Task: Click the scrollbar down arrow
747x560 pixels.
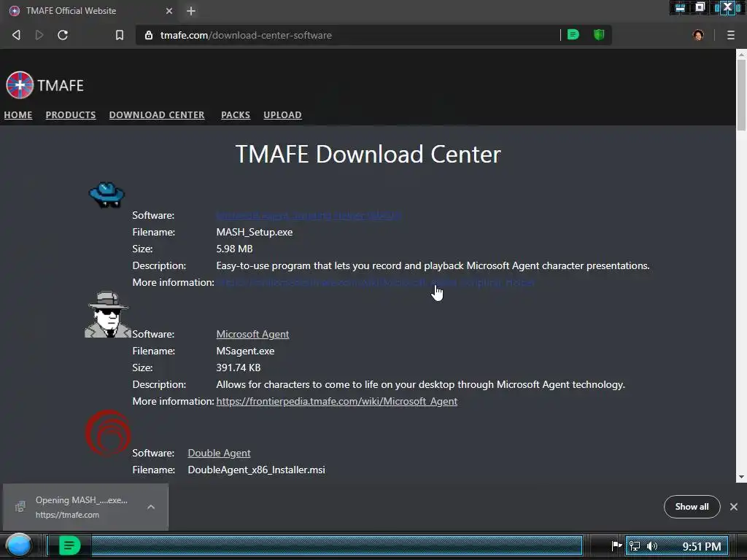Action: (x=741, y=477)
